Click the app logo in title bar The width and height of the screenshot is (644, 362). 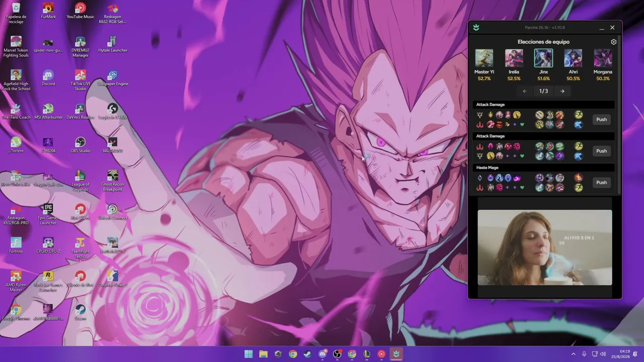476,28
